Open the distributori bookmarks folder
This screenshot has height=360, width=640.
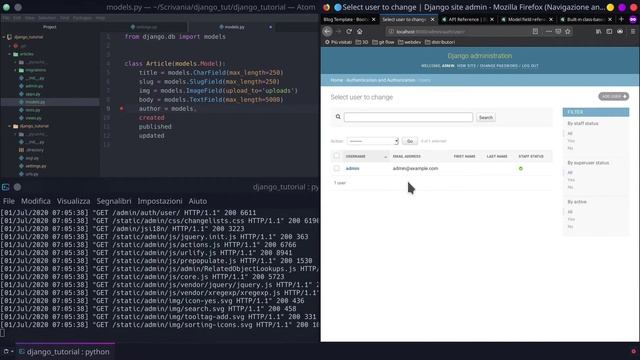pyautogui.click(x=440, y=42)
